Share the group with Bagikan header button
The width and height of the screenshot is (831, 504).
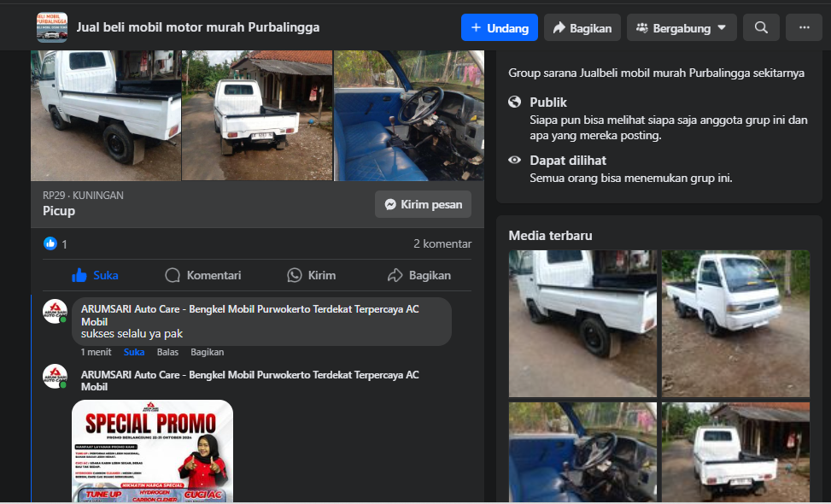click(x=582, y=27)
